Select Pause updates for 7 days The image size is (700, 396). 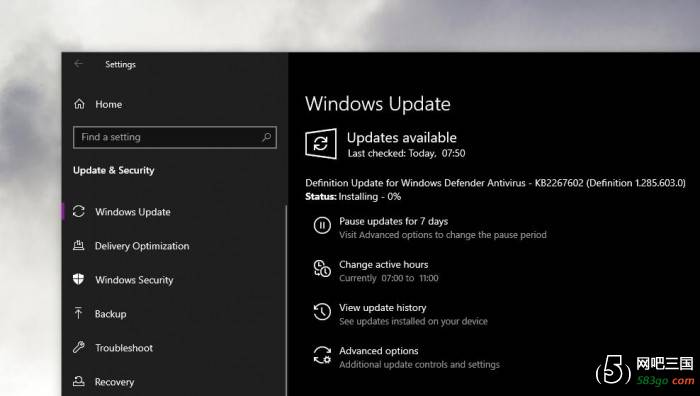click(x=393, y=221)
